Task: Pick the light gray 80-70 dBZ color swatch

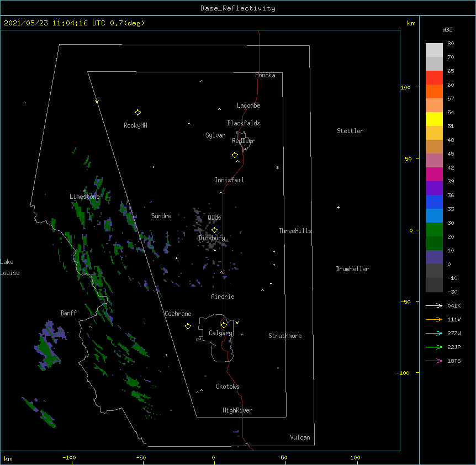Action: [x=434, y=50]
